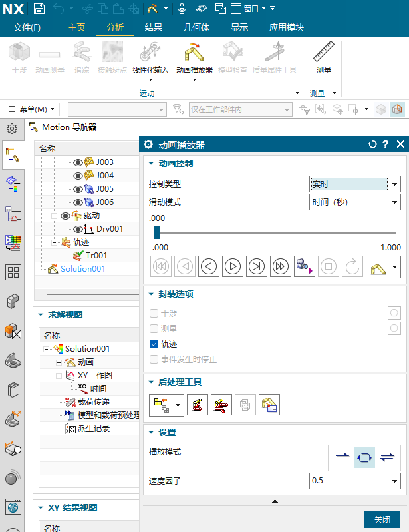Open the Animation Player (动画播放器) ribbon tool

point(194,58)
